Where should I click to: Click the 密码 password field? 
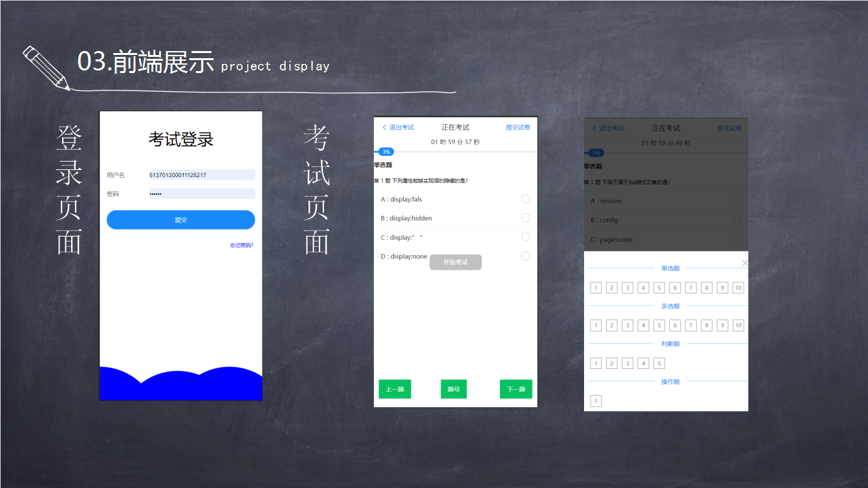click(x=201, y=194)
